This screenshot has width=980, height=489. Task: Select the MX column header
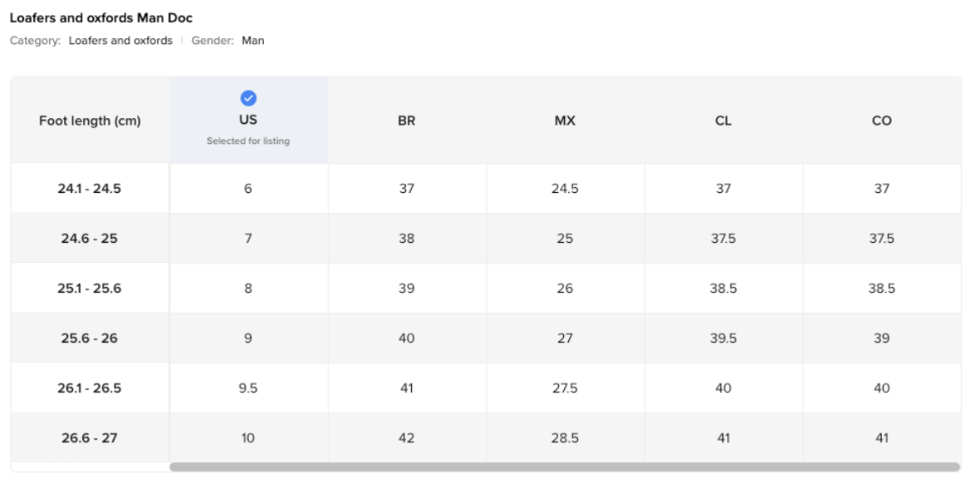click(565, 121)
